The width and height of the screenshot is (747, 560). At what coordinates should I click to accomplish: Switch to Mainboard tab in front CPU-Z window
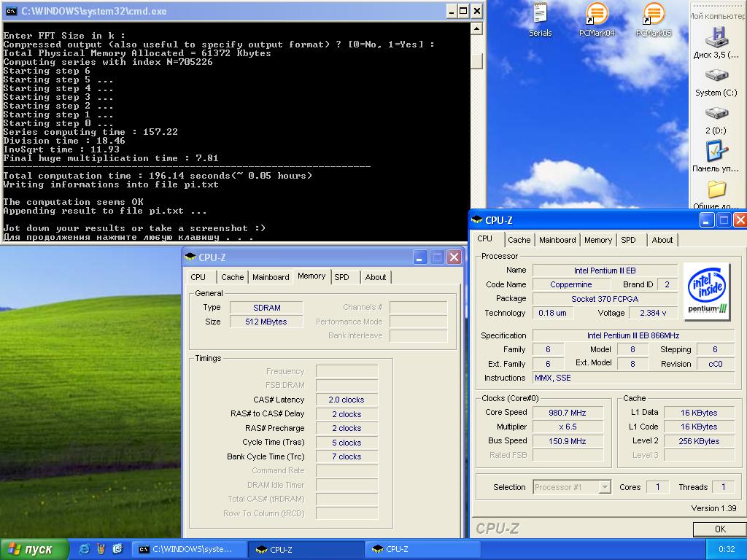557,240
